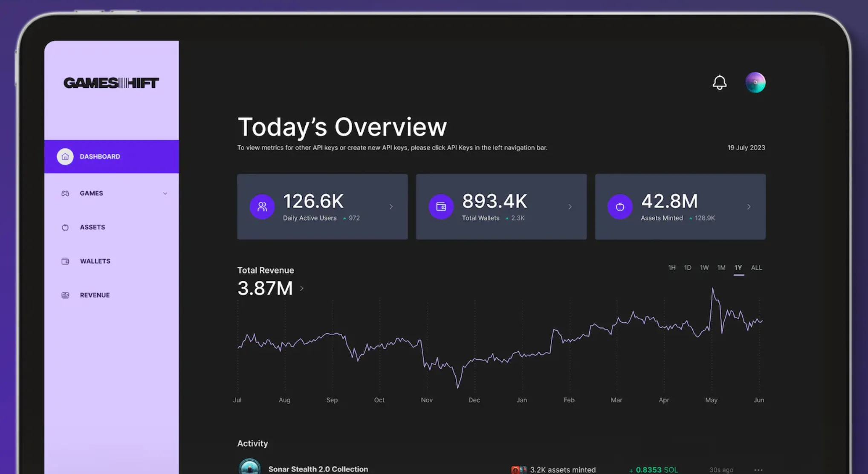Click the GameShift logo
The image size is (868, 474).
click(111, 83)
